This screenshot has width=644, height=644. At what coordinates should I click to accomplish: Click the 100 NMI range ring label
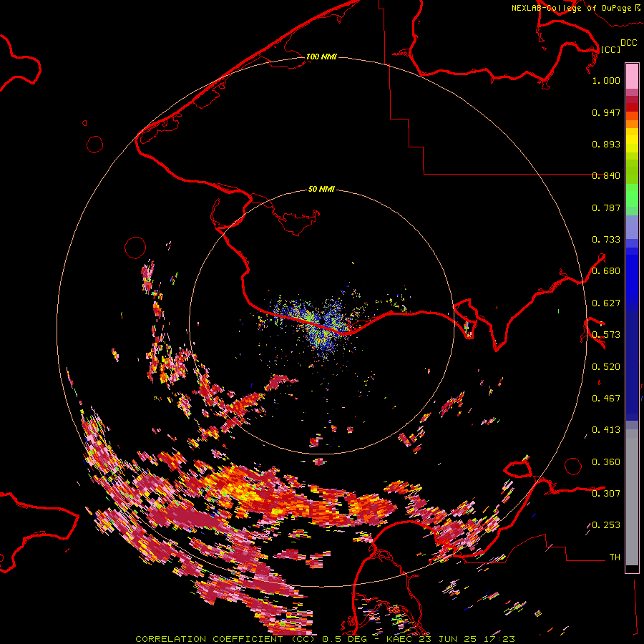[x=321, y=57]
